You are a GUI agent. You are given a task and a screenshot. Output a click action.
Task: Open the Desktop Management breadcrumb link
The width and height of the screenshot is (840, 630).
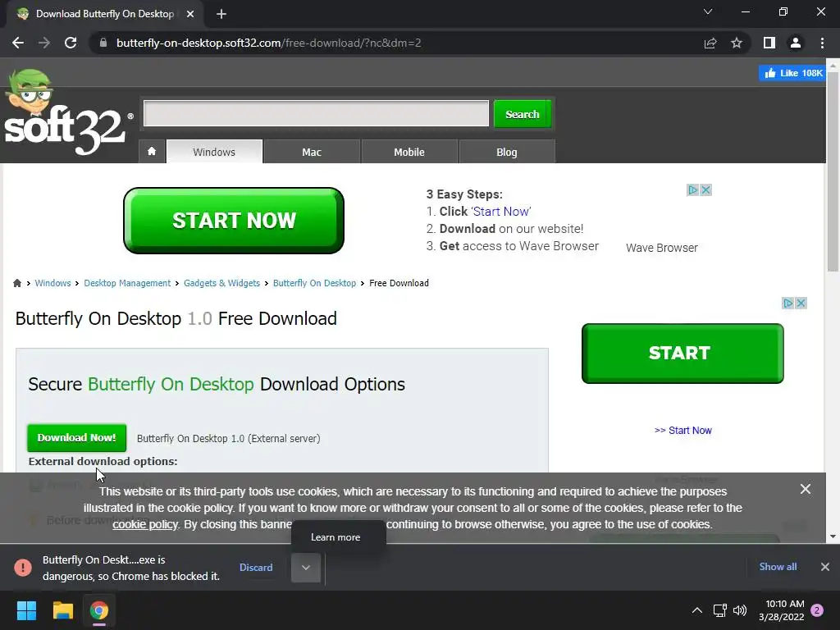(127, 283)
